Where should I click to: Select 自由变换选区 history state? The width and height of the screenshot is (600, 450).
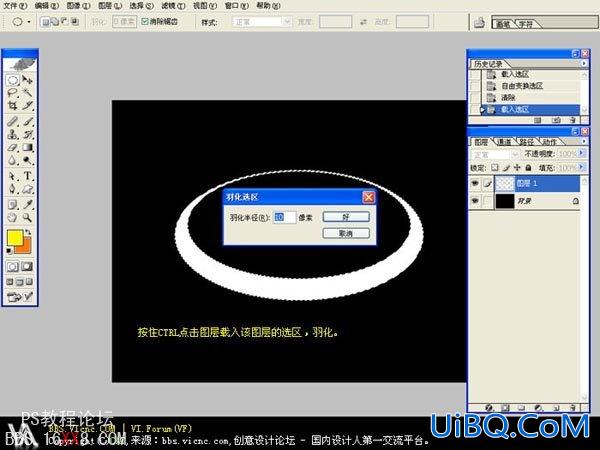click(x=524, y=86)
